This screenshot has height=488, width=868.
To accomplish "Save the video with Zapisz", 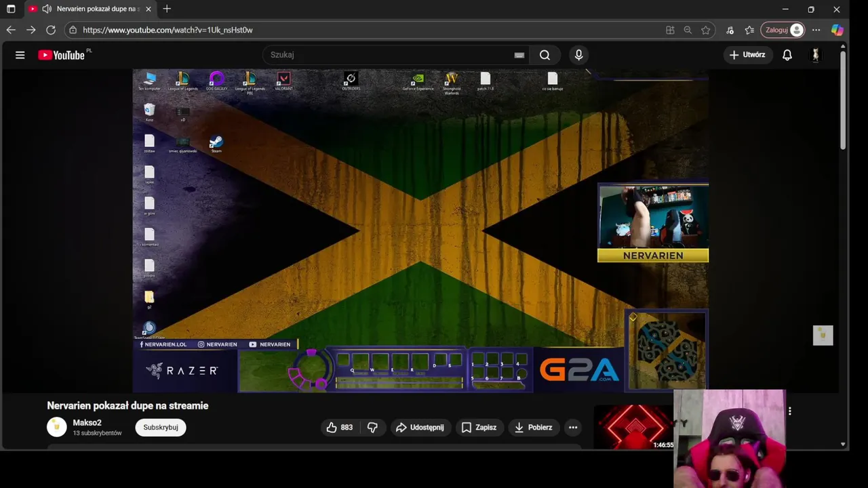I will click(x=479, y=427).
